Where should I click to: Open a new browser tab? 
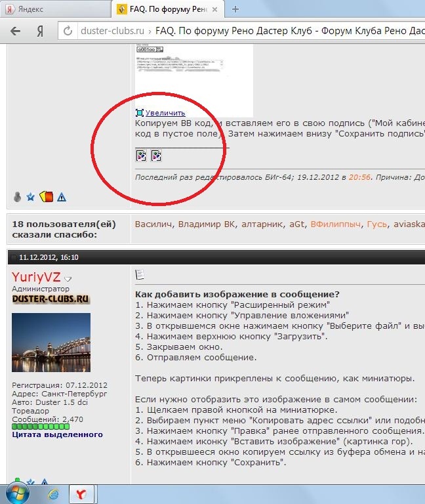[235, 9]
